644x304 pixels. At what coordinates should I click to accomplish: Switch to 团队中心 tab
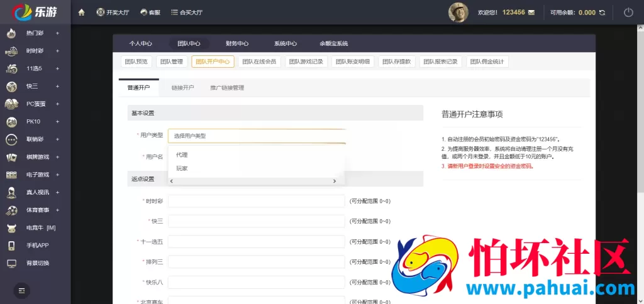pyautogui.click(x=189, y=43)
